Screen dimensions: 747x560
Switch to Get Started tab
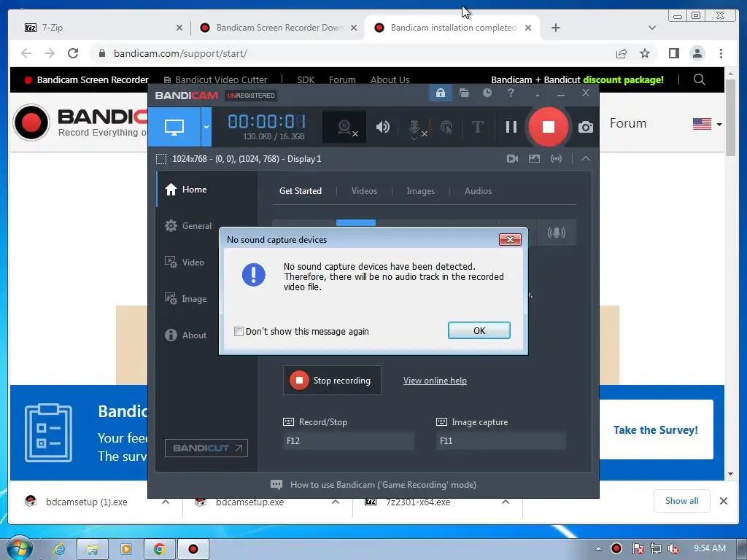tap(301, 191)
